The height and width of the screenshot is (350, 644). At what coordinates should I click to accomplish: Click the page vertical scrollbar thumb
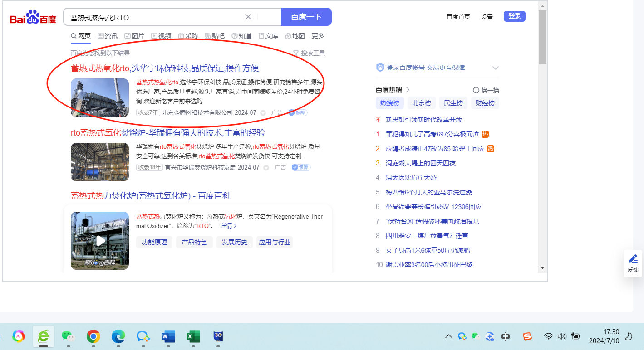542,37
